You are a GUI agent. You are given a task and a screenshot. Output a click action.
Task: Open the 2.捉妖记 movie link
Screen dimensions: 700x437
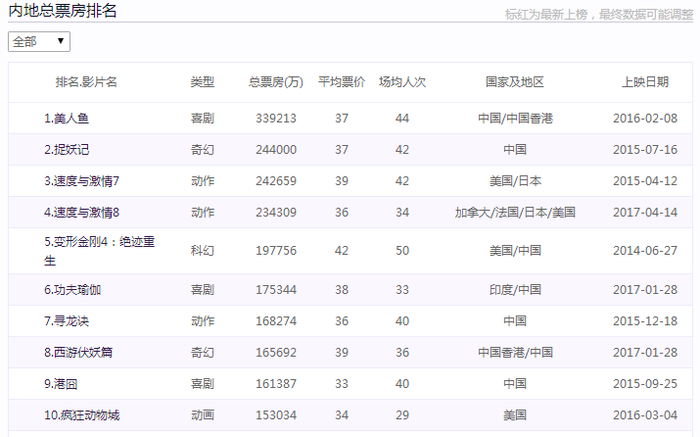[x=67, y=150]
